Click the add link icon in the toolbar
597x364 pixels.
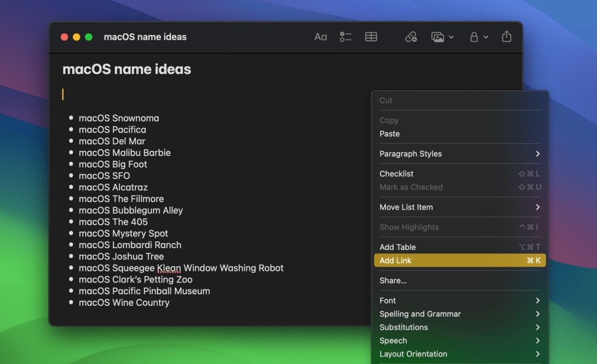[x=411, y=37]
